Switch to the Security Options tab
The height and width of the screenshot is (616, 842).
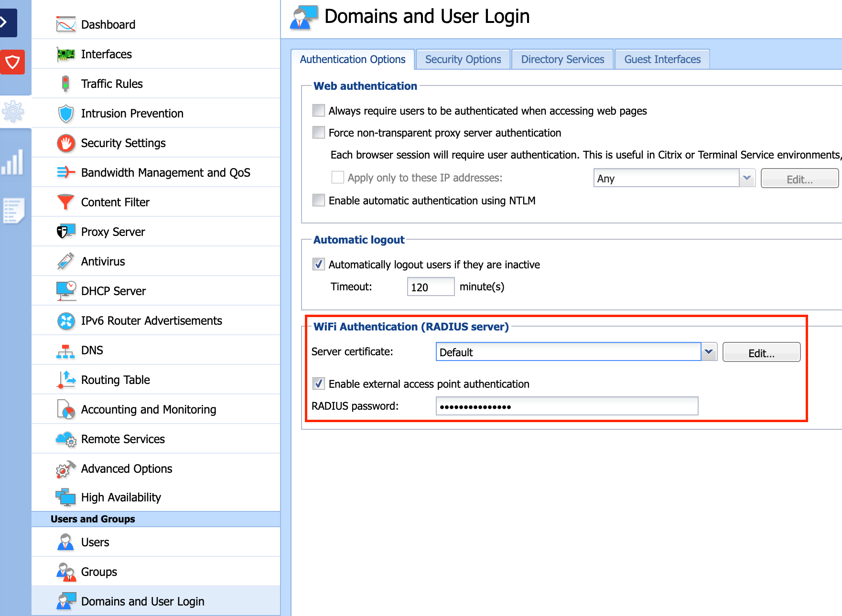point(463,60)
